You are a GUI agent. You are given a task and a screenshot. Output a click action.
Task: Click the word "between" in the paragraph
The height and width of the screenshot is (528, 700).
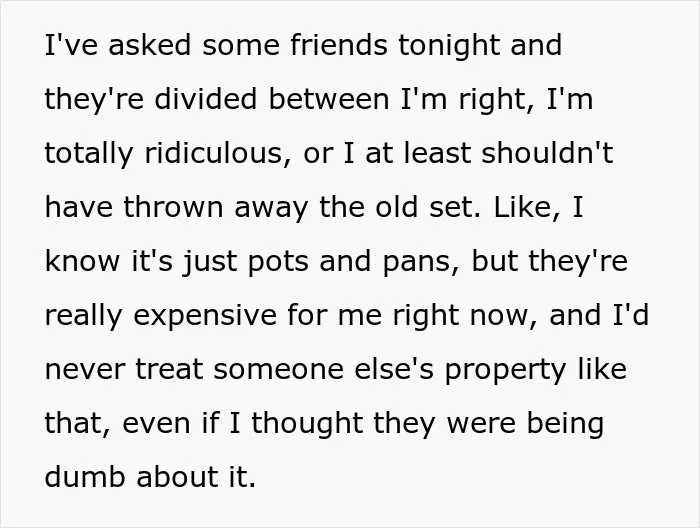tap(329, 99)
